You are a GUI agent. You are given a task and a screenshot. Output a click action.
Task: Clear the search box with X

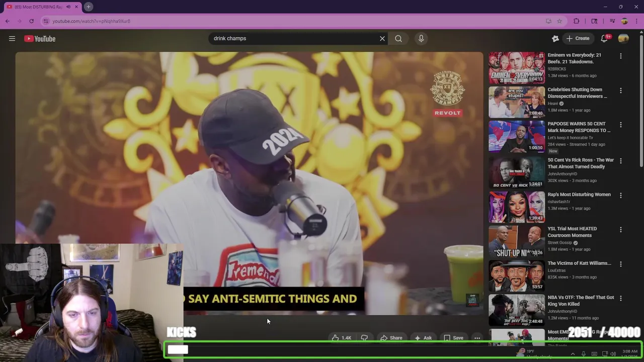[382, 38]
